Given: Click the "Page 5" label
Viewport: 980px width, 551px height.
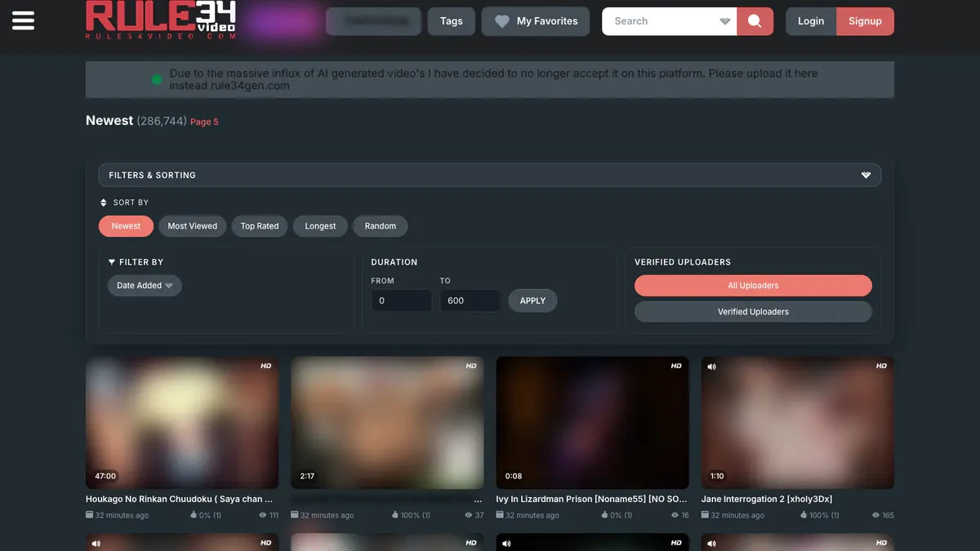Looking at the screenshot, I should pos(204,122).
